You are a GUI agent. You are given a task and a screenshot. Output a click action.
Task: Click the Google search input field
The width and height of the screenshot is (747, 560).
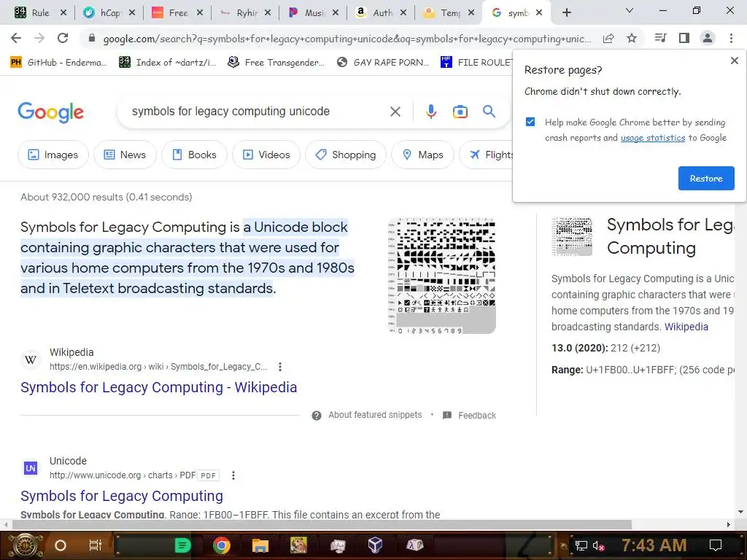258,112
